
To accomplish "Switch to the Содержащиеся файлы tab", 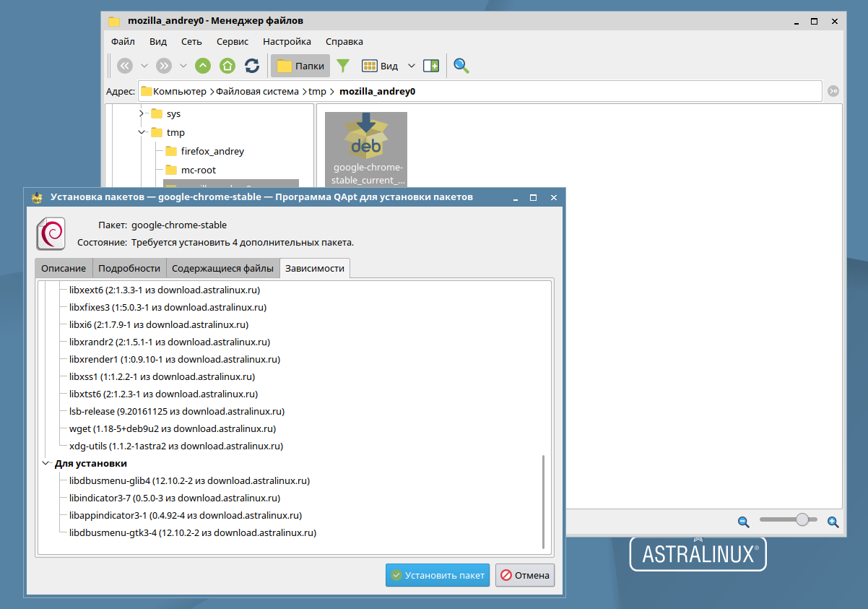I will pyautogui.click(x=223, y=268).
